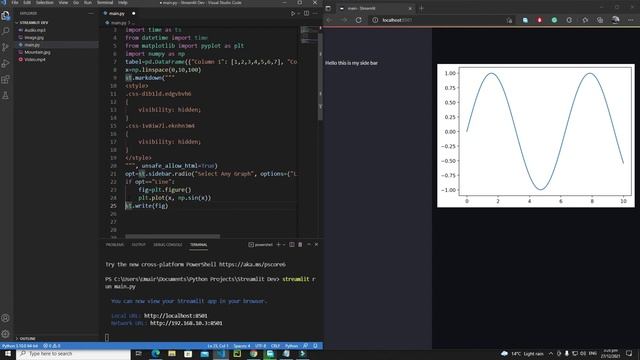Open the Explorer view in VS Code activity bar

pyautogui.click(x=6, y=16)
